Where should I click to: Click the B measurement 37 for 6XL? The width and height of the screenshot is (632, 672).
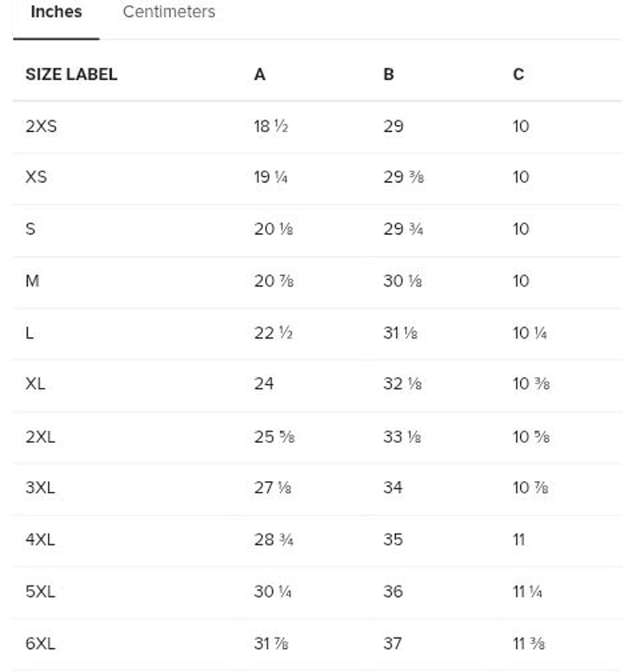tap(393, 643)
